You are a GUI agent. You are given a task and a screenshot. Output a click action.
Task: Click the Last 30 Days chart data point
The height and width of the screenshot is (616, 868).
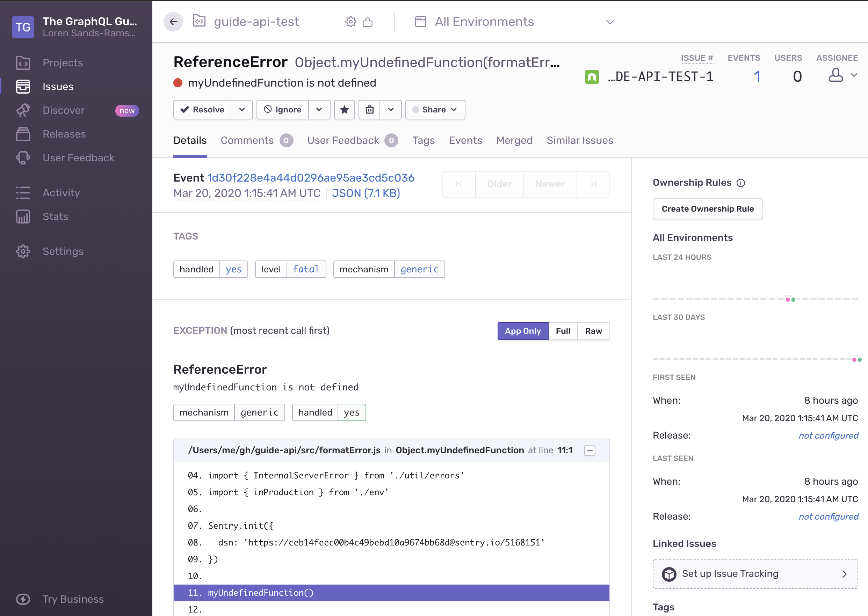(x=856, y=359)
